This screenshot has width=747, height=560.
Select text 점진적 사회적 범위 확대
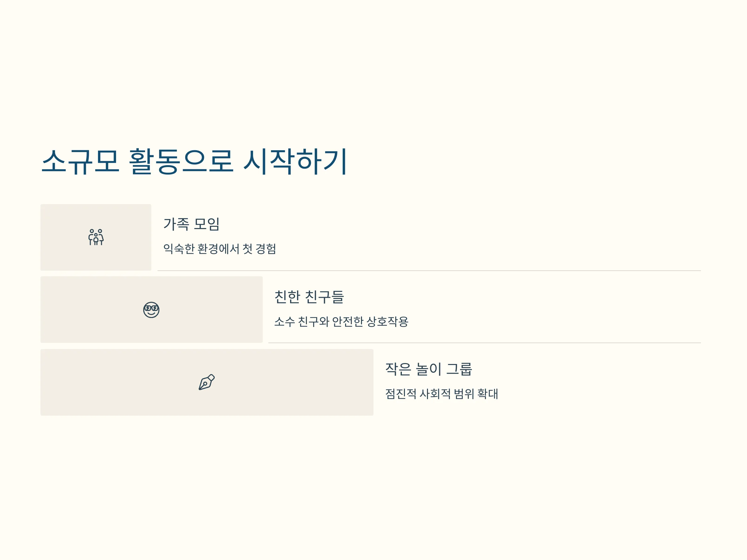pyautogui.click(x=442, y=394)
